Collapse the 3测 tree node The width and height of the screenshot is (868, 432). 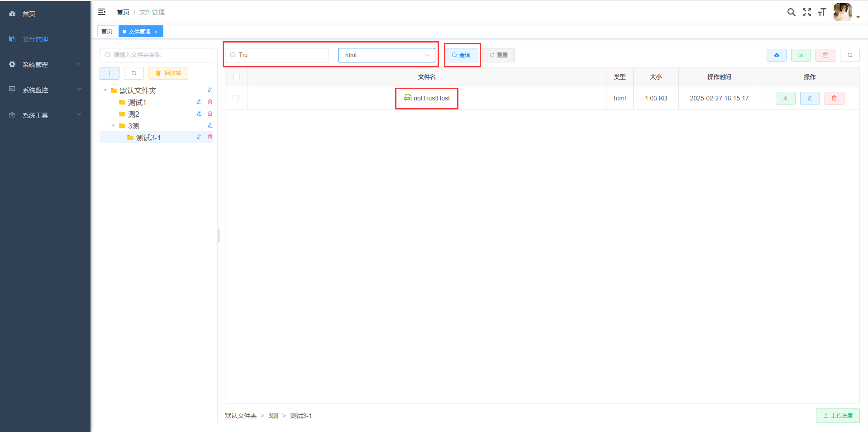pos(114,126)
